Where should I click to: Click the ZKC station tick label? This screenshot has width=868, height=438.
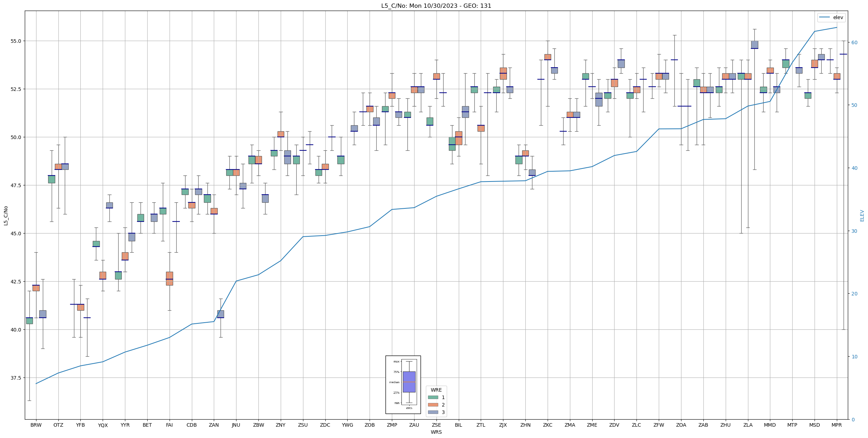pyautogui.click(x=548, y=425)
